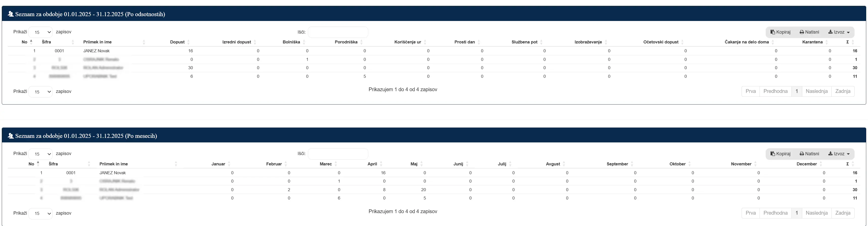The image size is (868, 226).
Task: Focus the Išči search field in monthly table
Action: click(338, 154)
